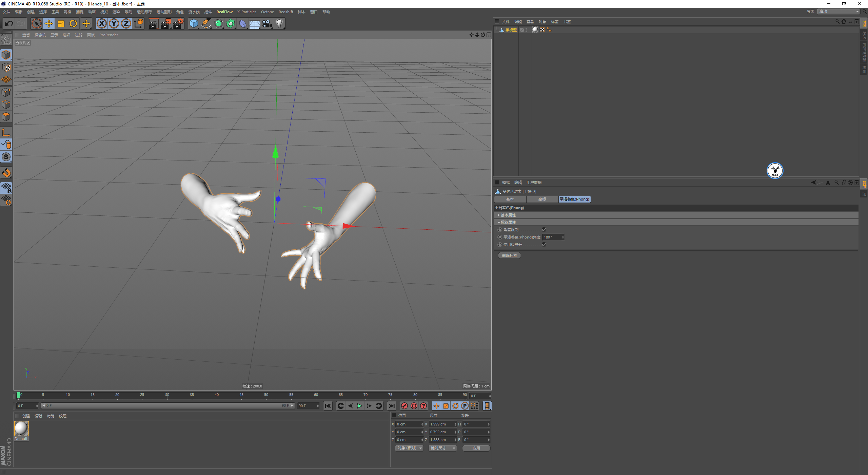Open the 绝对尺寸 dropdown
Image resolution: width=868 pixels, height=475 pixels.
pyautogui.click(x=442, y=448)
